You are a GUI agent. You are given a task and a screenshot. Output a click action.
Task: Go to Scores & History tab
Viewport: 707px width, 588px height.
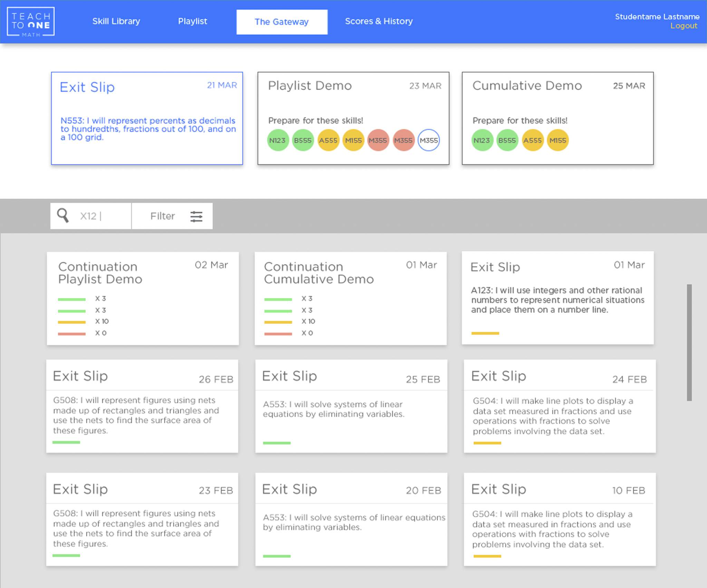pyautogui.click(x=379, y=21)
